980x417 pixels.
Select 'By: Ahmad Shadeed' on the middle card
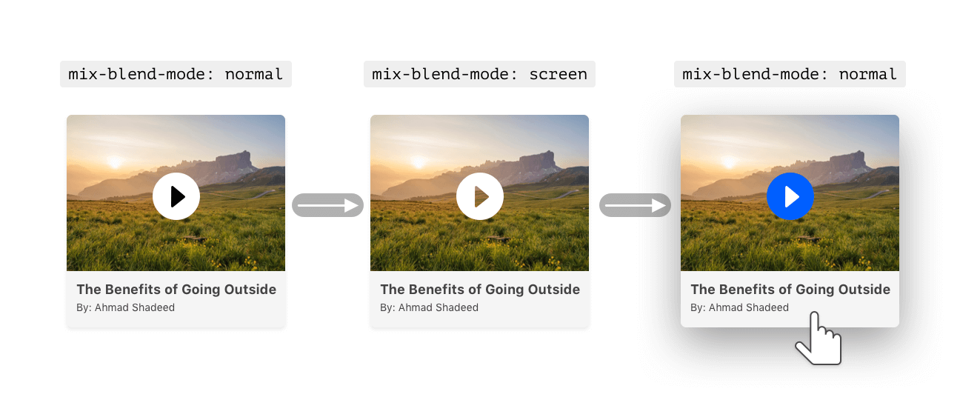(x=430, y=307)
